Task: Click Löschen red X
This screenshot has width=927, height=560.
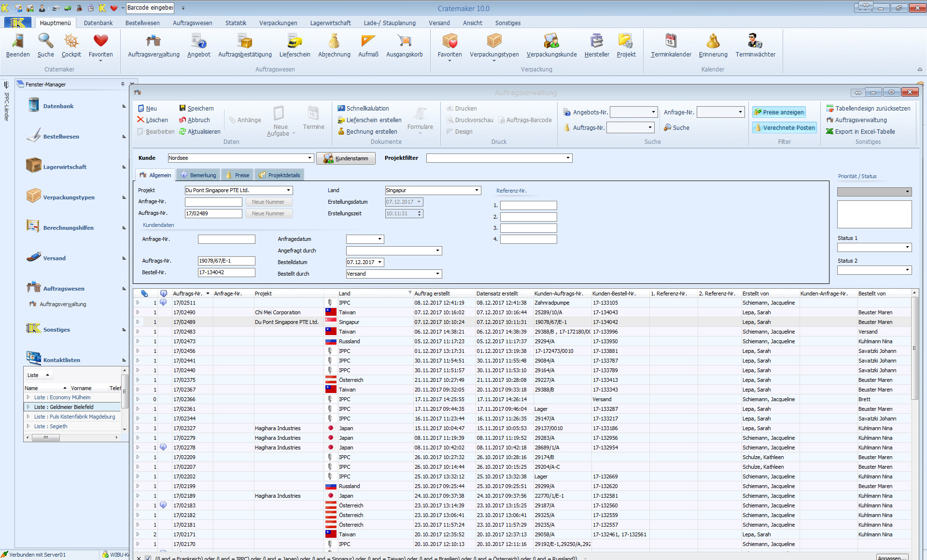Action: 153,120
